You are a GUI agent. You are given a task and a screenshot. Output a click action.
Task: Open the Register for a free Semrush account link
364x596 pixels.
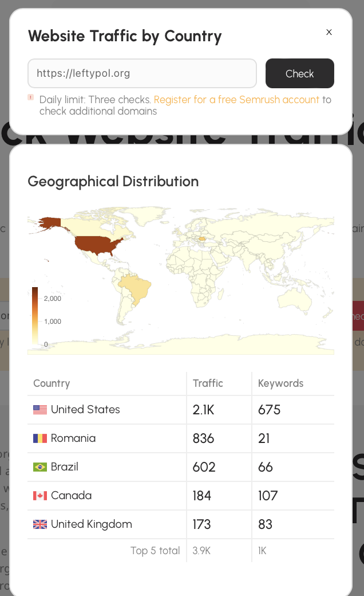click(236, 100)
